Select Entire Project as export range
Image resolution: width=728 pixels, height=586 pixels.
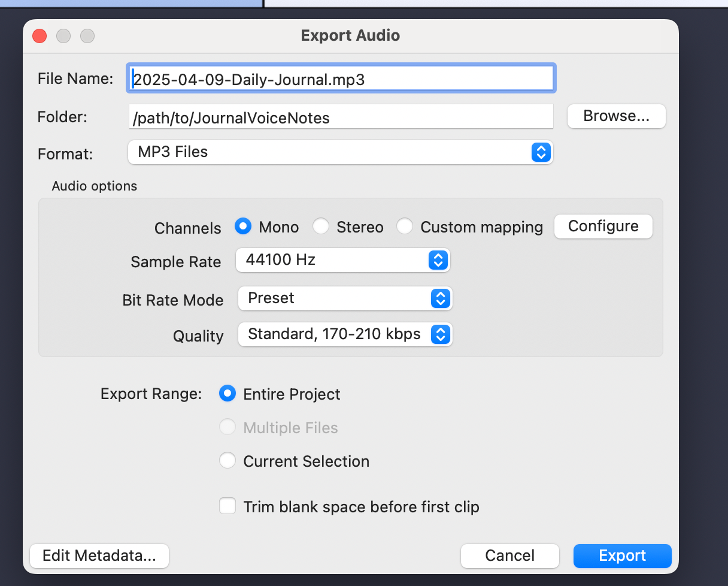227,394
